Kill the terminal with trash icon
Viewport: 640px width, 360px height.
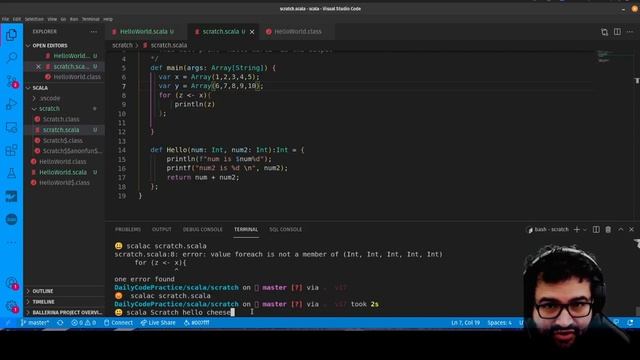(x=608, y=229)
